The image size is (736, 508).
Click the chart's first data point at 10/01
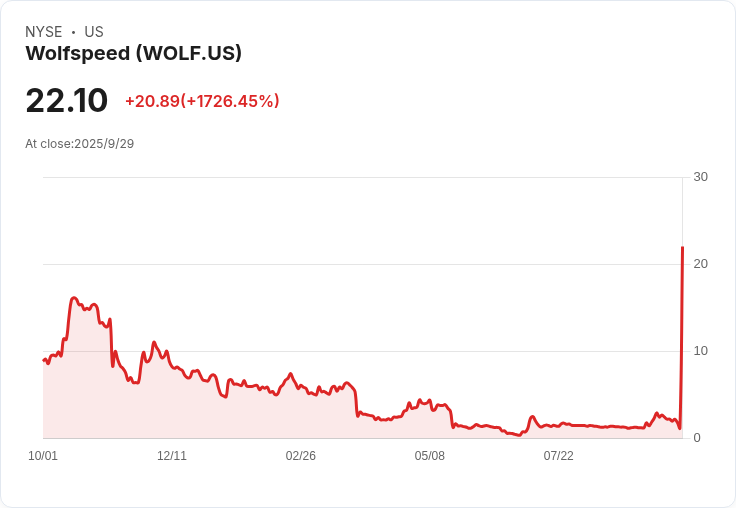[x=44, y=360]
